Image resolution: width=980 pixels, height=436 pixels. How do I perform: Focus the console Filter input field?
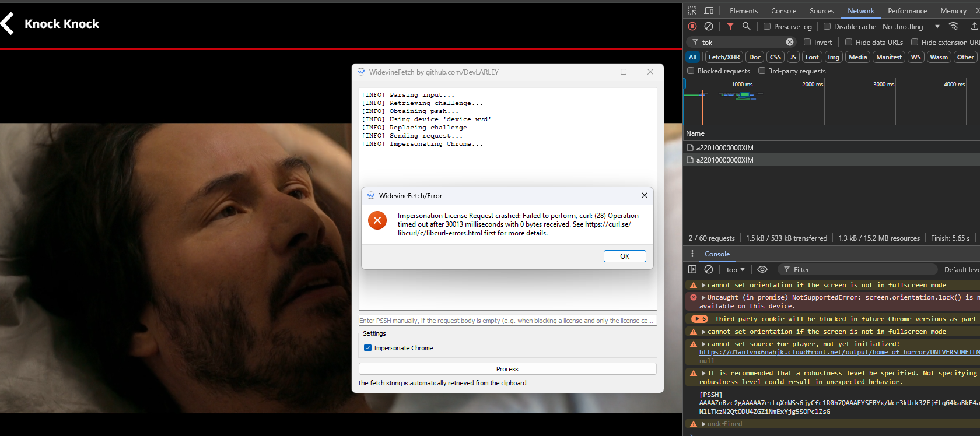pyautogui.click(x=857, y=269)
